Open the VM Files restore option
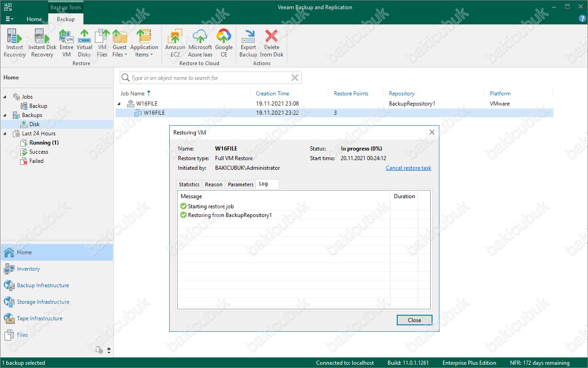Screen dimensions: 588x368 (x=102, y=44)
